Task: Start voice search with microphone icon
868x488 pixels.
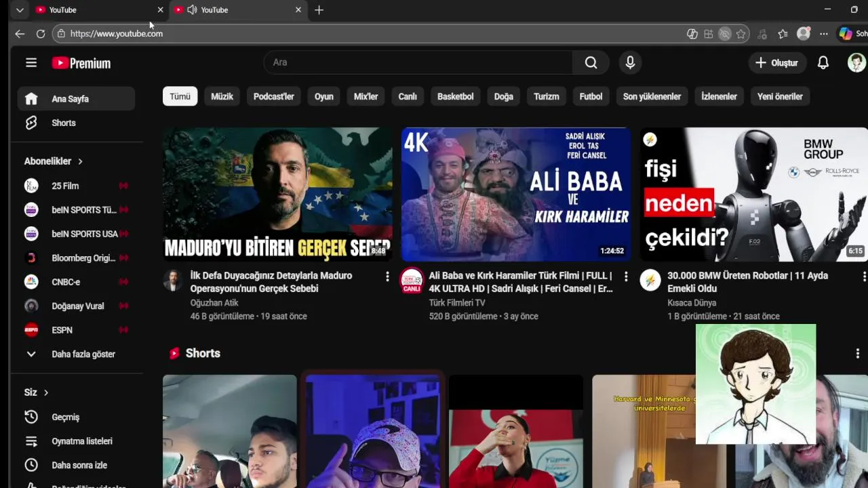Action: point(630,62)
